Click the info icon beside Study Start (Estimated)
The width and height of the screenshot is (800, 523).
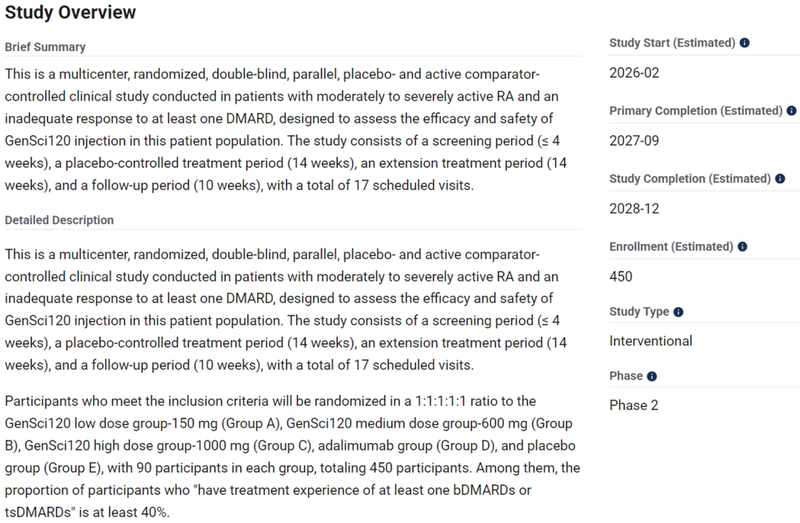745,44
